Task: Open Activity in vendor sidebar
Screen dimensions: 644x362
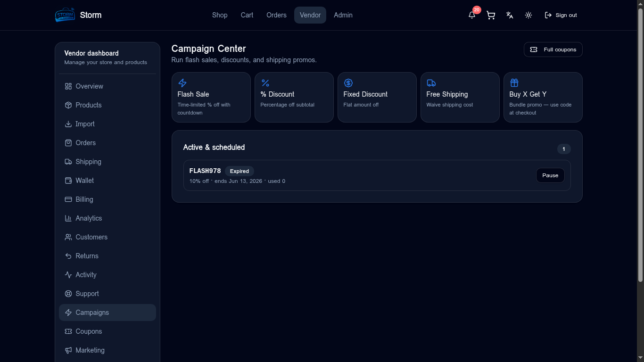Action: [x=107, y=275]
